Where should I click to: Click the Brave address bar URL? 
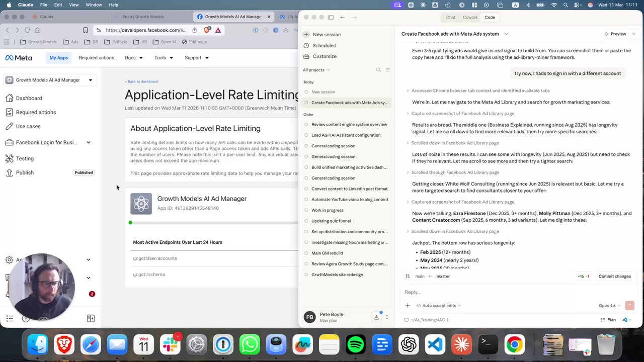pyautogui.click(x=146, y=30)
